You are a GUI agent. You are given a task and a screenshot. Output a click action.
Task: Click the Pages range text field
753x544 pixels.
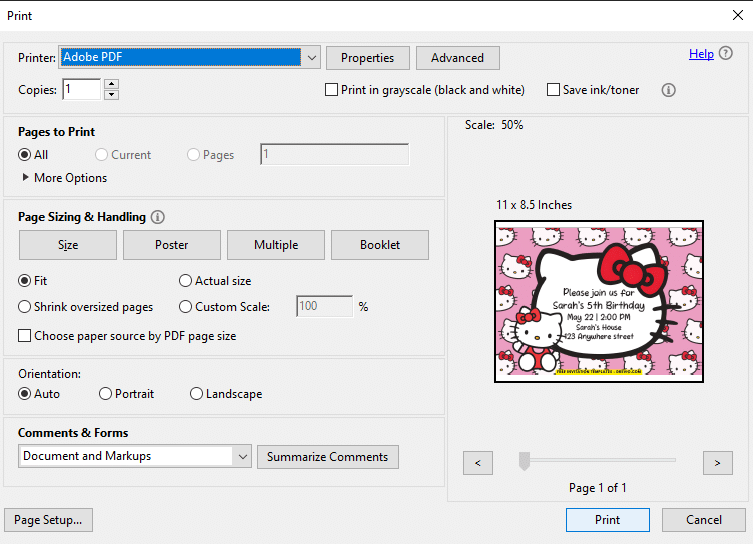pyautogui.click(x=335, y=154)
